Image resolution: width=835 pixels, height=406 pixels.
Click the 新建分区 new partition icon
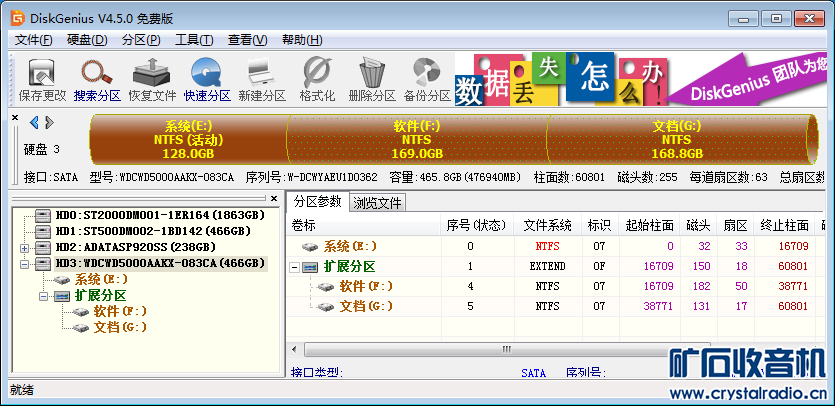[262, 80]
